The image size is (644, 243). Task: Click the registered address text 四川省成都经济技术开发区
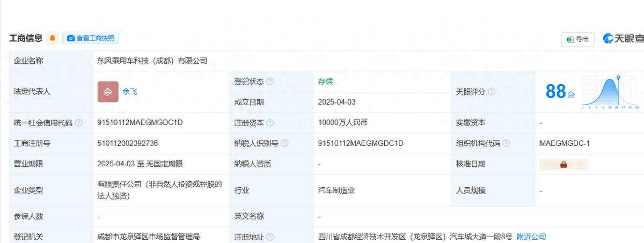414,237
